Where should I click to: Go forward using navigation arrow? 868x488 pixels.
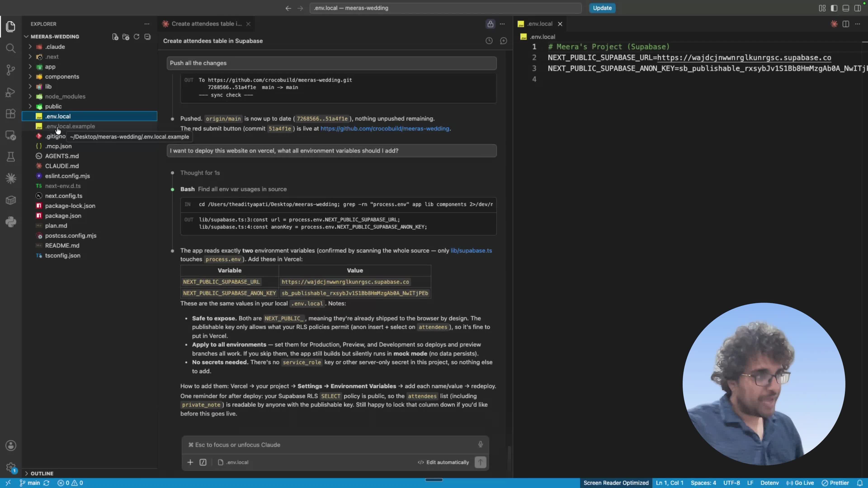coord(300,8)
